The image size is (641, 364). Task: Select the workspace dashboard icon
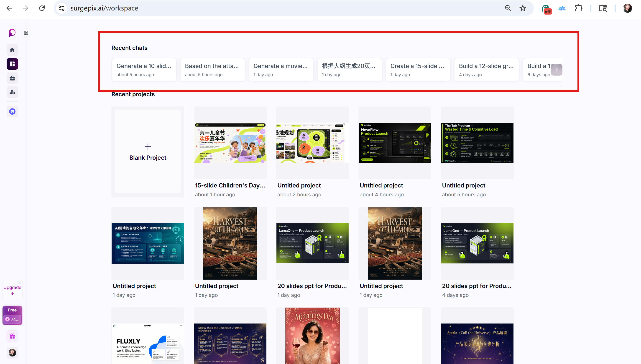click(12, 64)
